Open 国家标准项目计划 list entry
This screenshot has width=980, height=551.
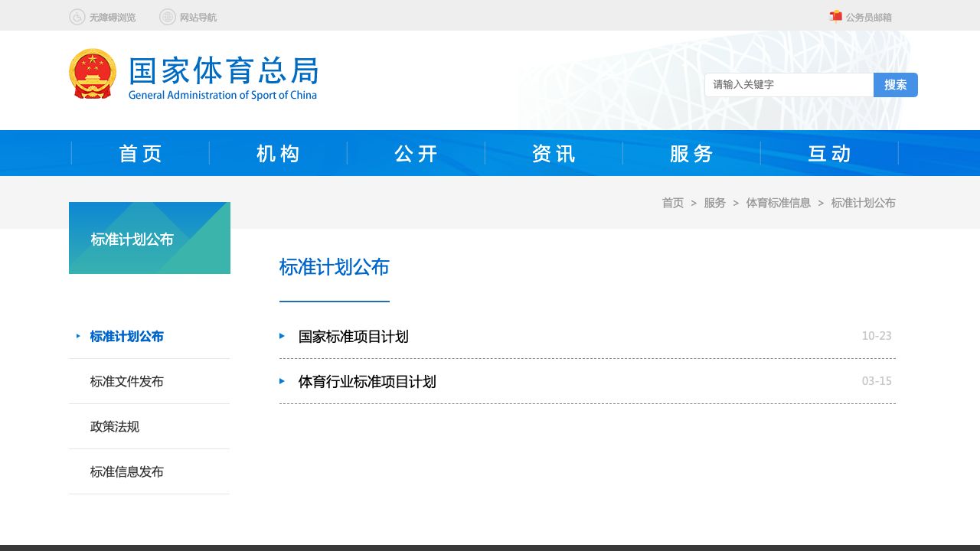[x=353, y=337]
